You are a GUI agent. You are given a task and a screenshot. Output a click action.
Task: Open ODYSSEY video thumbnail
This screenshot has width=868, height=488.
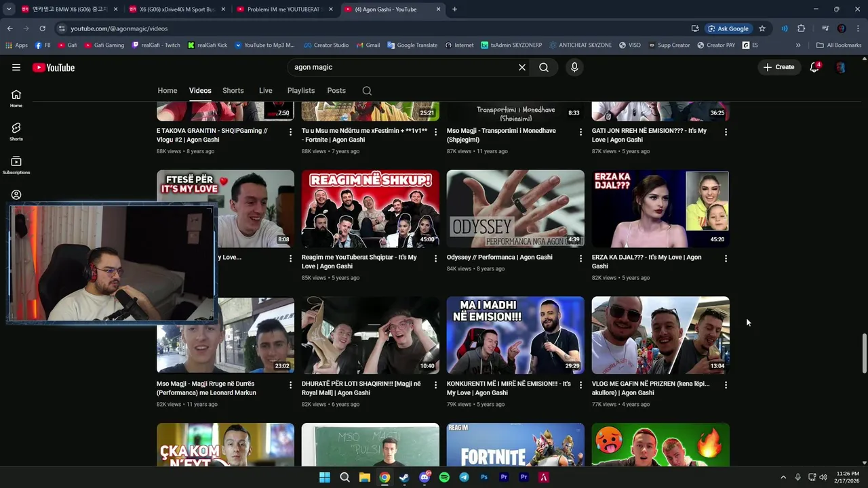point(515,209)
